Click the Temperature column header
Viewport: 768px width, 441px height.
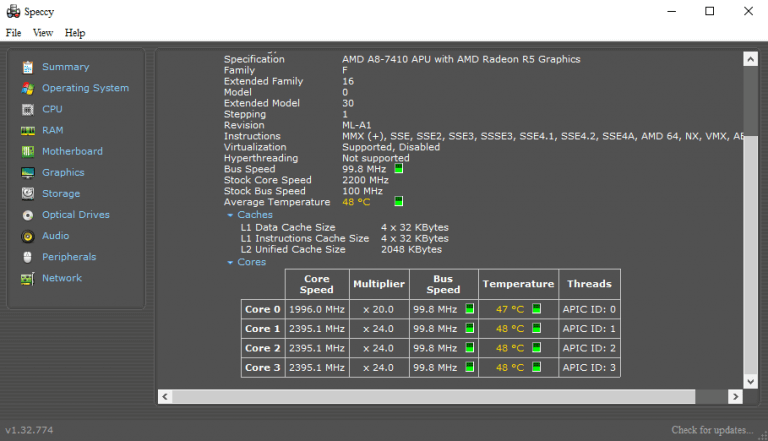(x=518, y=284)
